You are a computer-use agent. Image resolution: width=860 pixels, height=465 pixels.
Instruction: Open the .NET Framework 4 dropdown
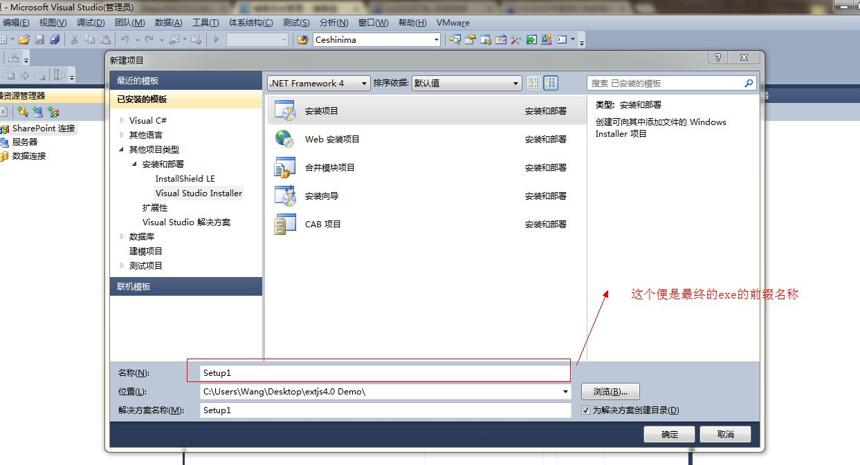pyautogui.click(x=318, y=83)
